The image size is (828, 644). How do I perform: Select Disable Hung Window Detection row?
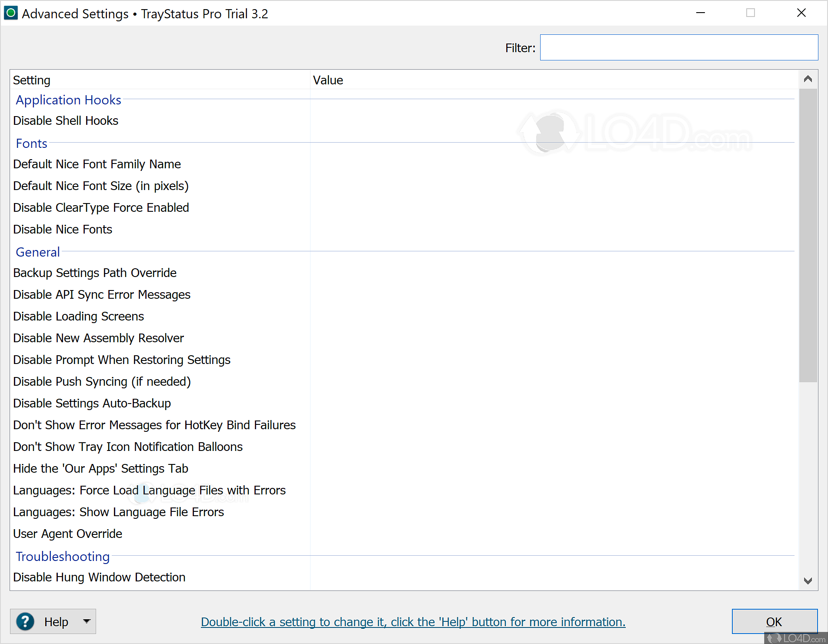99,577
